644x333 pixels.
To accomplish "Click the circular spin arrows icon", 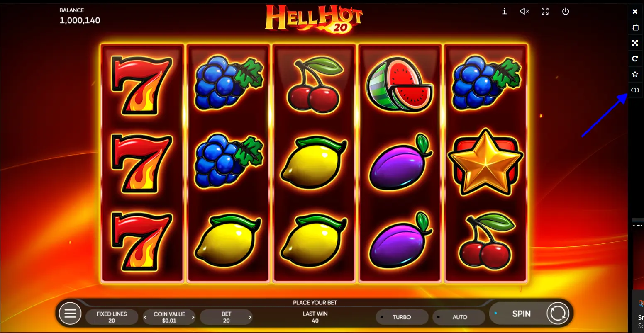I will 558,313.
